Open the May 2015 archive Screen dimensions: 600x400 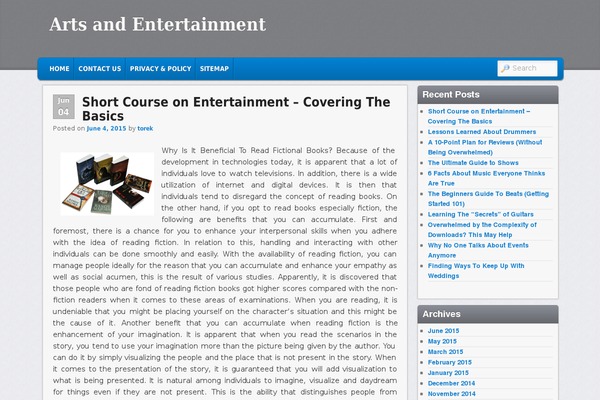point(442,341)
